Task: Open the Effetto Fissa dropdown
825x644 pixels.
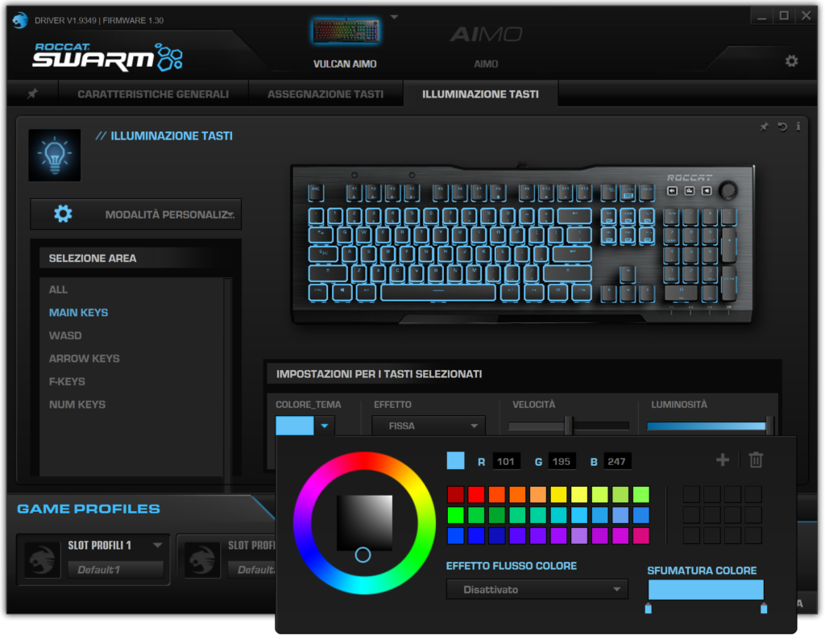Action: (429, 426)
